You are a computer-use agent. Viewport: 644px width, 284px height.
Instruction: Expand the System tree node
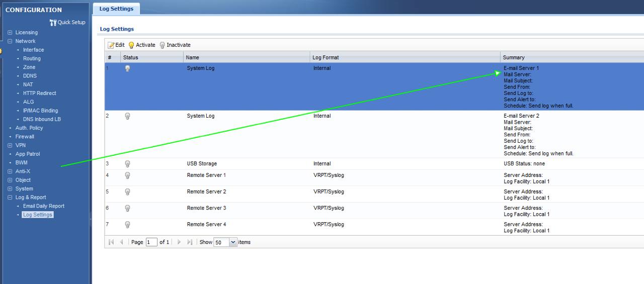10,189
